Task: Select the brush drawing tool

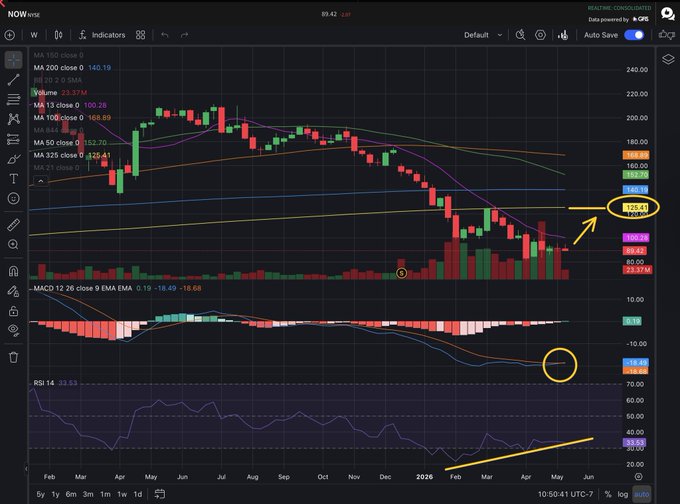Action: (x=13, y=159)
